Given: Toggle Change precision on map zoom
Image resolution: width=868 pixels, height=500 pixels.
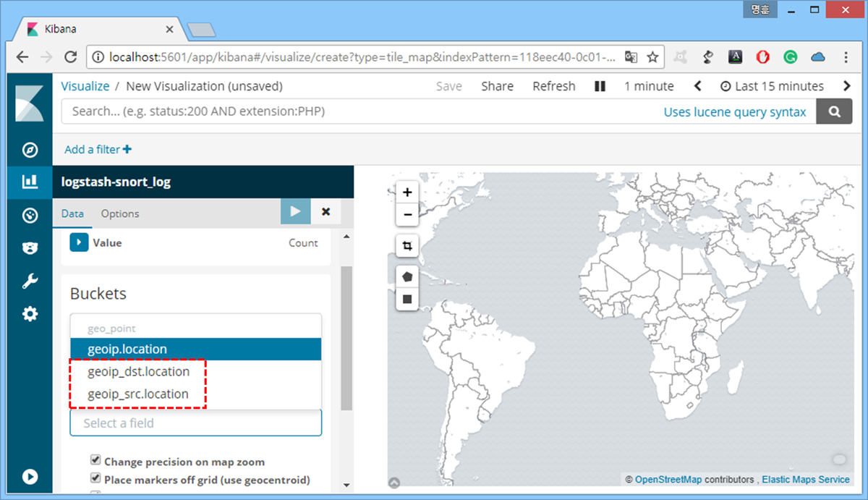Looking at the screenshot, I should click(x=95, y=460).
